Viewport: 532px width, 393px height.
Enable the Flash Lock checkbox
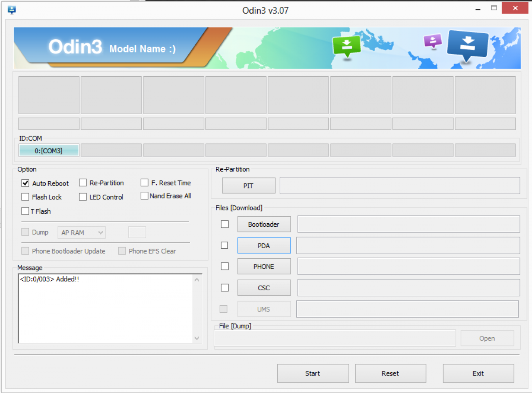click(x=25, y=197)
